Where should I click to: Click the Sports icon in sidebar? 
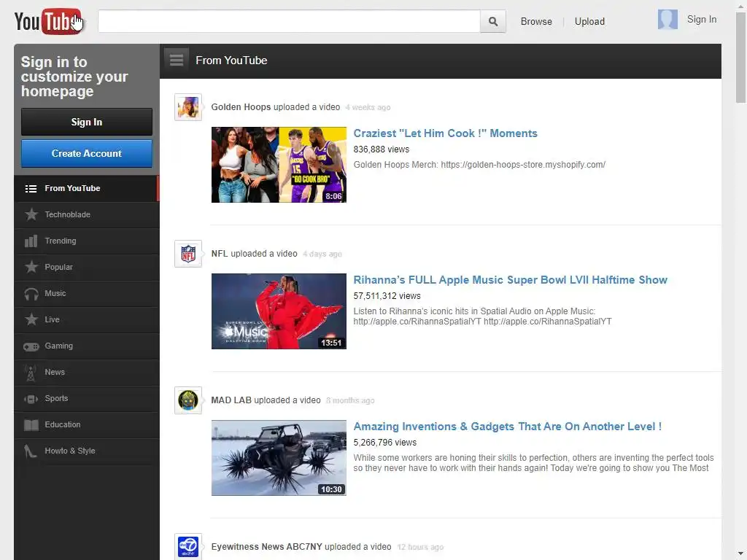coord(31,399)
